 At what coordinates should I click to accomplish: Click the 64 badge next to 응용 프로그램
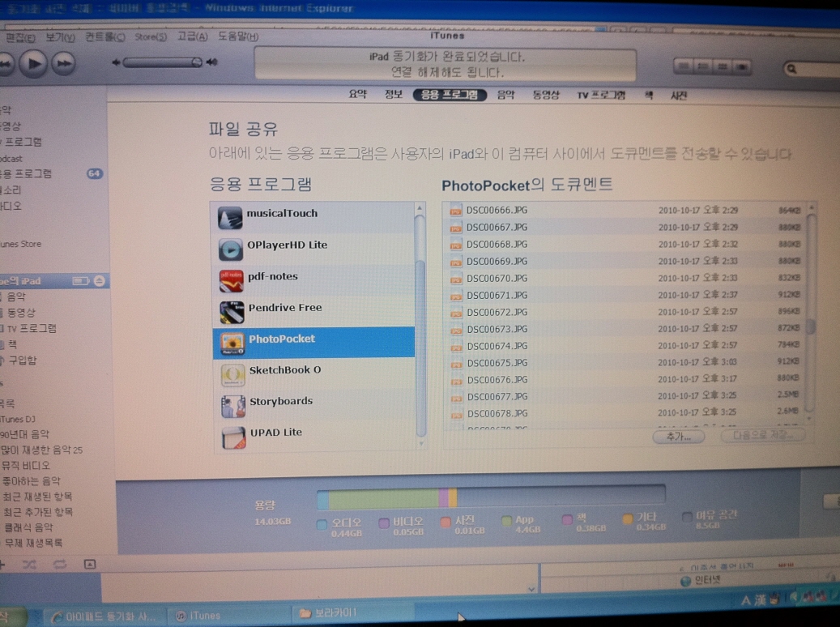point(94,173)
